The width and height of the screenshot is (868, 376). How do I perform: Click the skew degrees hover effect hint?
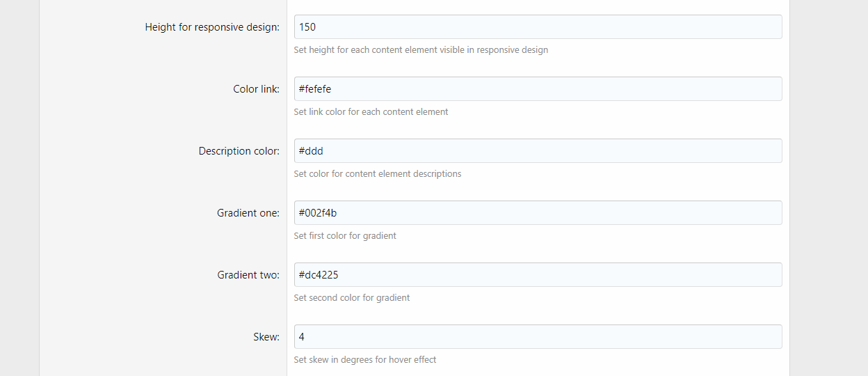point(364,360)
